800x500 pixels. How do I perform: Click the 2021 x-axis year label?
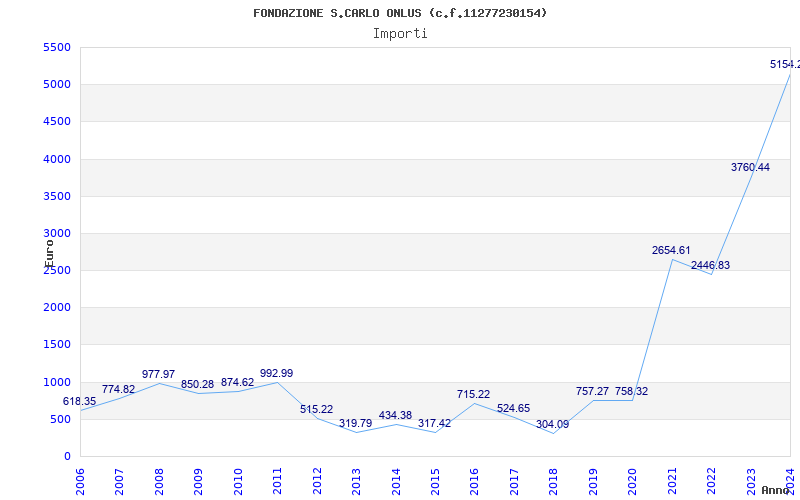[x=672, y=479]
